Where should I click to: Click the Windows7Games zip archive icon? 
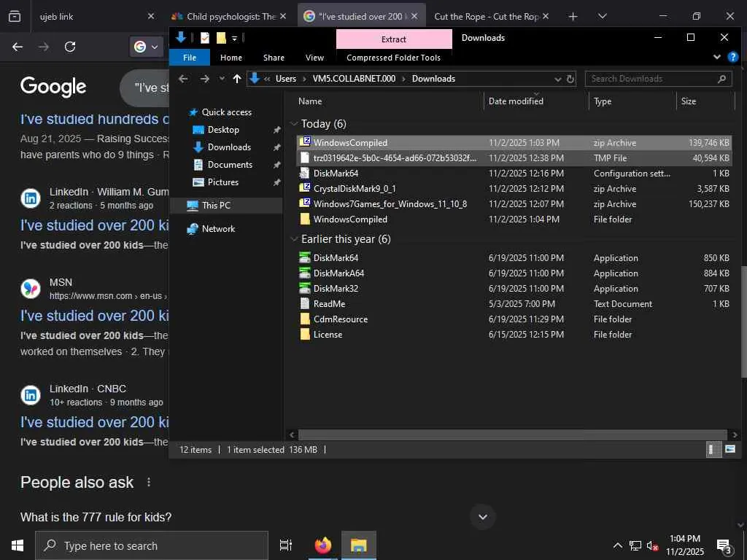pos(304,203)
